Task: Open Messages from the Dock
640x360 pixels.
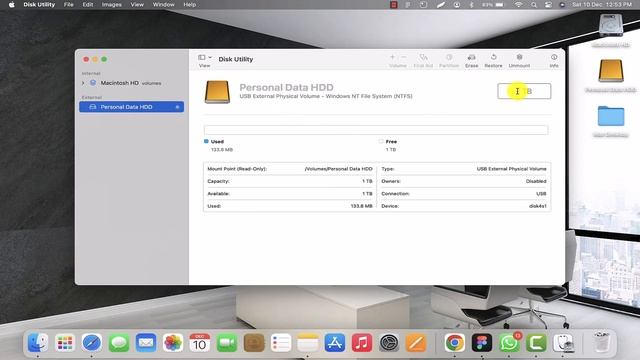Action: [x=119, y=342]
